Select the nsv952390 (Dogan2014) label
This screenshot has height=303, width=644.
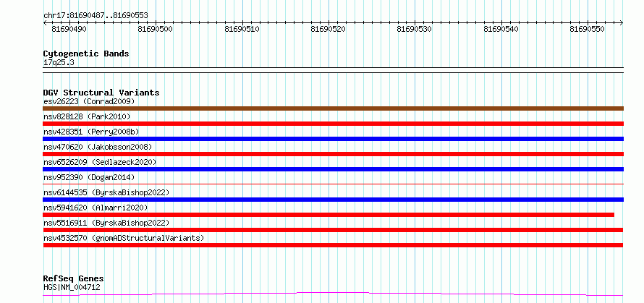89,177
